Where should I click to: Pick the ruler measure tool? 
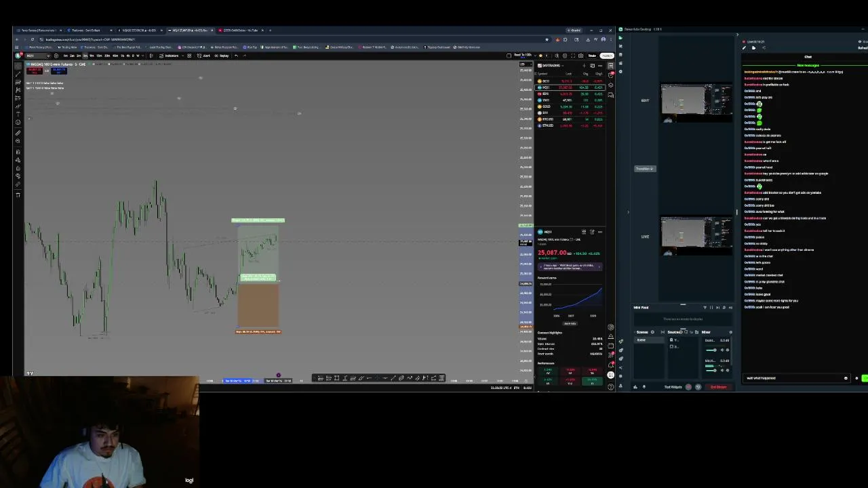click(18, 134)
